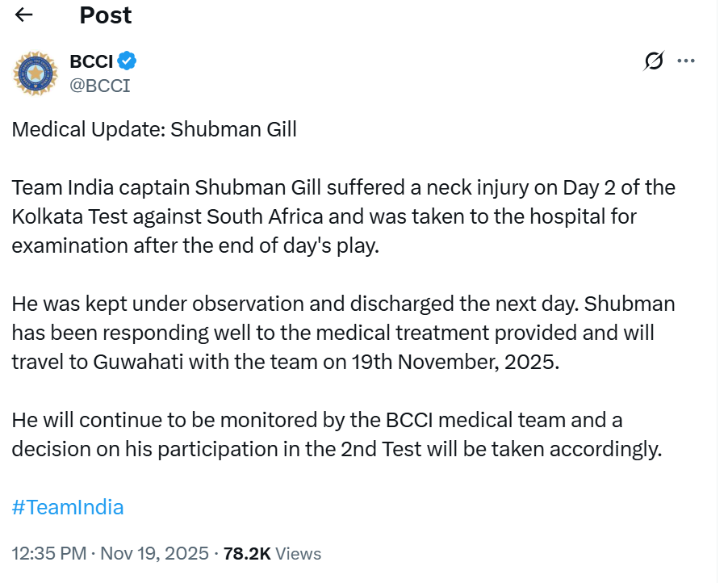The width and height of the screenshot is (728, 583).
Task: Click the Views text label
Action: coord(298,554)
